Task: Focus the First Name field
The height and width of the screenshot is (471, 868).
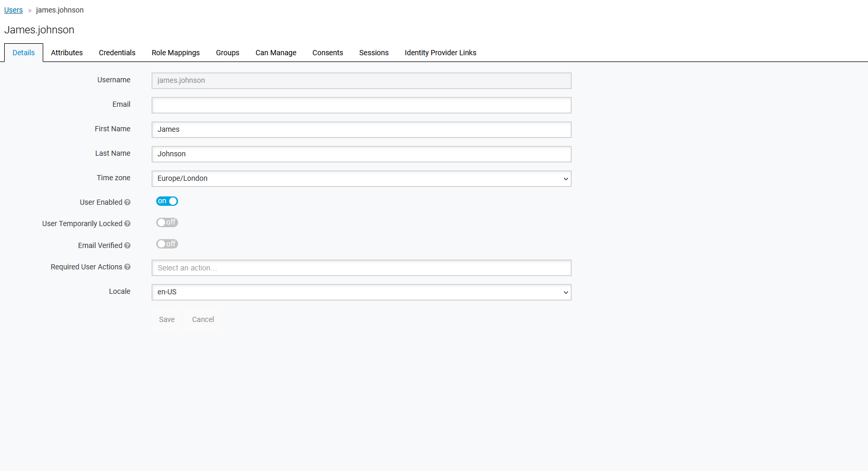Action: pos(361,130)
